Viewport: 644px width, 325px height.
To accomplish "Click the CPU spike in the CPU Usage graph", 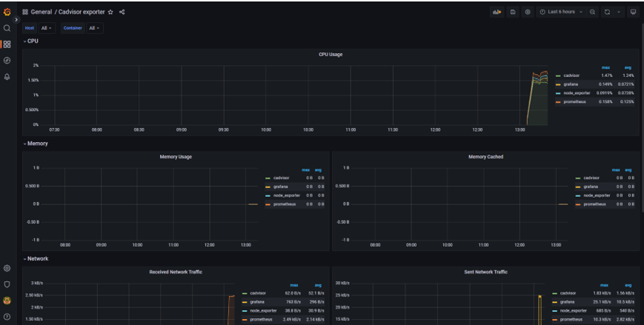I will pyautogui.click(x=537, y=97).
